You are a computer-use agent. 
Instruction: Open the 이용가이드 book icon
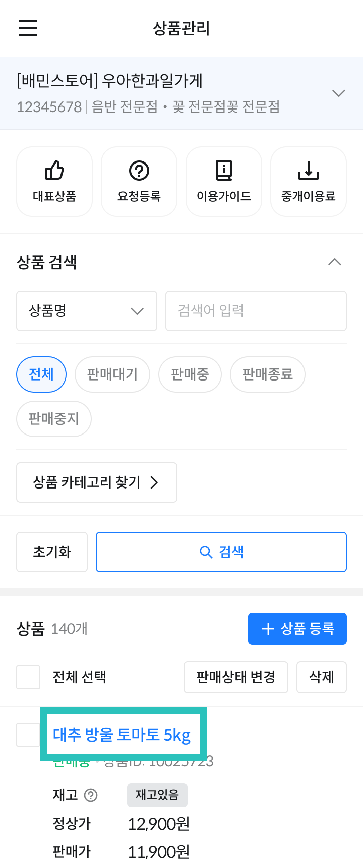pos(224,171)
